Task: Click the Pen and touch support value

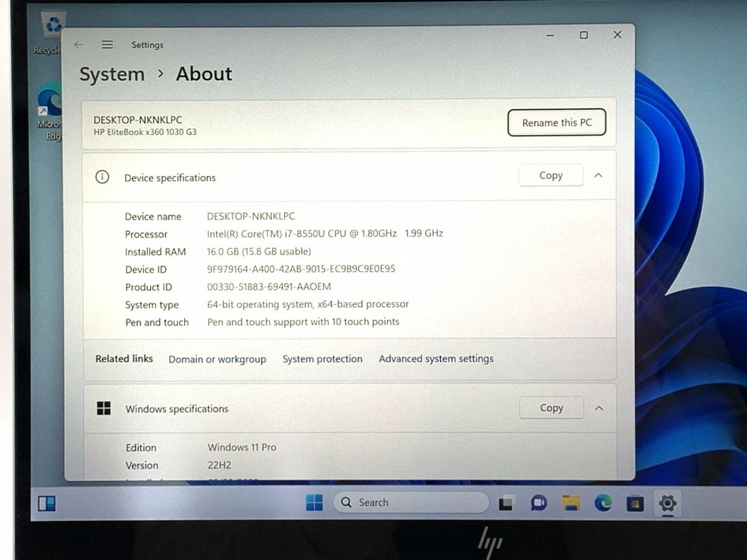Action: (303, 322)
